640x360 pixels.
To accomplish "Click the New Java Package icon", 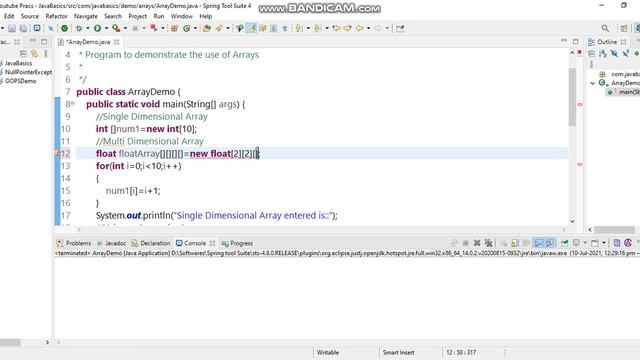I will 174,28.
